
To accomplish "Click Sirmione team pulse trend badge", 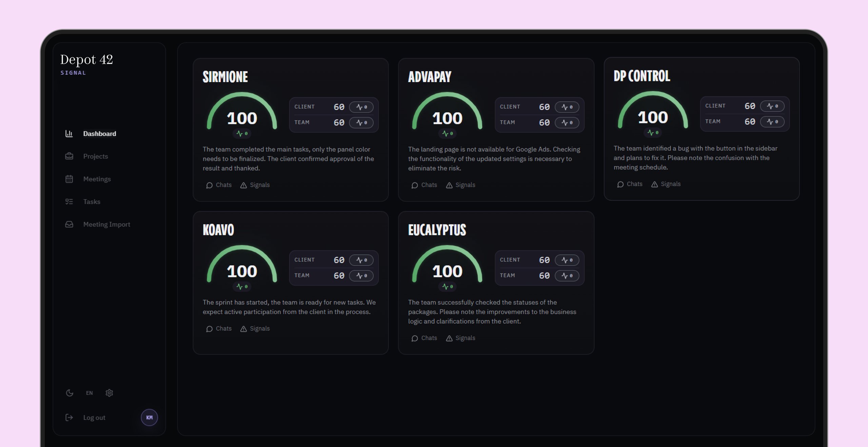I will pyautogui.click(x=361, y=123).
